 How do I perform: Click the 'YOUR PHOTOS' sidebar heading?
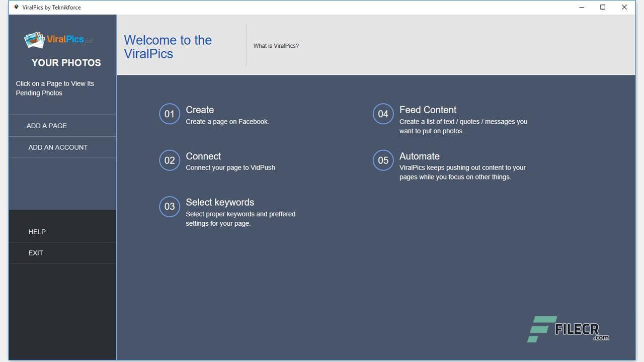pyautogui.click(x=66, y=63)
